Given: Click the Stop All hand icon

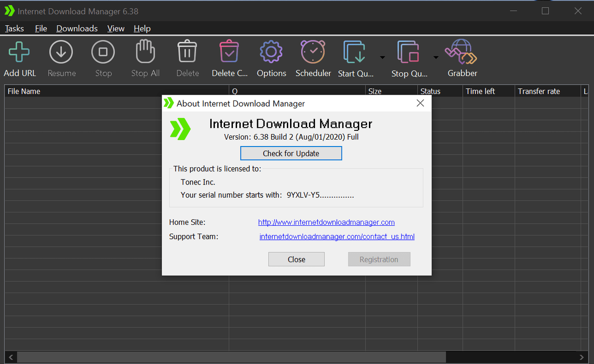Looking at the screenshot, I should point(145,51).
